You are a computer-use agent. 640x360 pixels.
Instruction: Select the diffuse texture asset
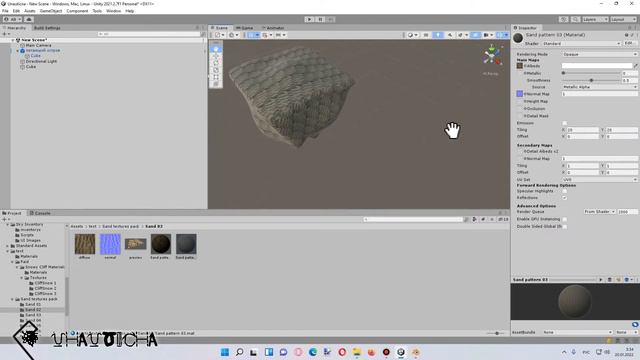[85, 247]
